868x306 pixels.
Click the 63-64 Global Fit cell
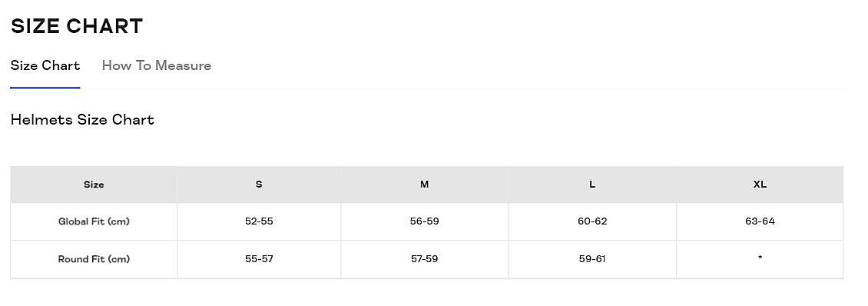click(x=760, y=221)
